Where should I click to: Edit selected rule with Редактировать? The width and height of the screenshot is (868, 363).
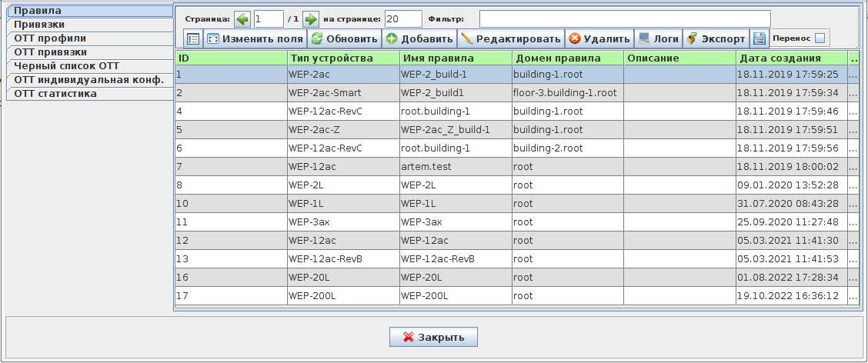point(511,38)
